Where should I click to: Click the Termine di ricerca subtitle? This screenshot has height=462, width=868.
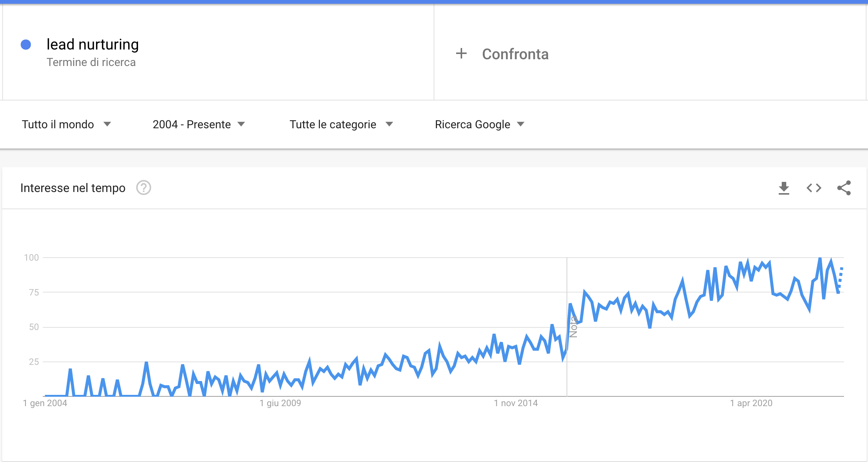coord(91,62)
